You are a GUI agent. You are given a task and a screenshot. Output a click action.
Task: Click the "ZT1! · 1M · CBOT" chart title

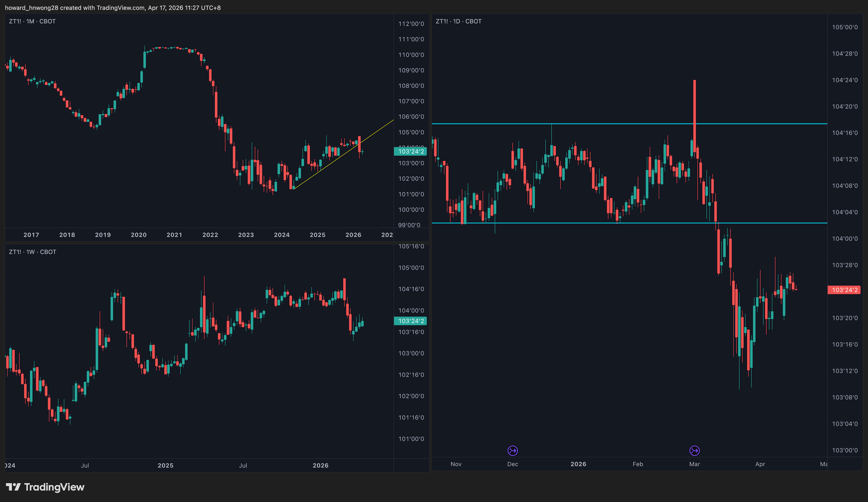(x=32, y=21)
